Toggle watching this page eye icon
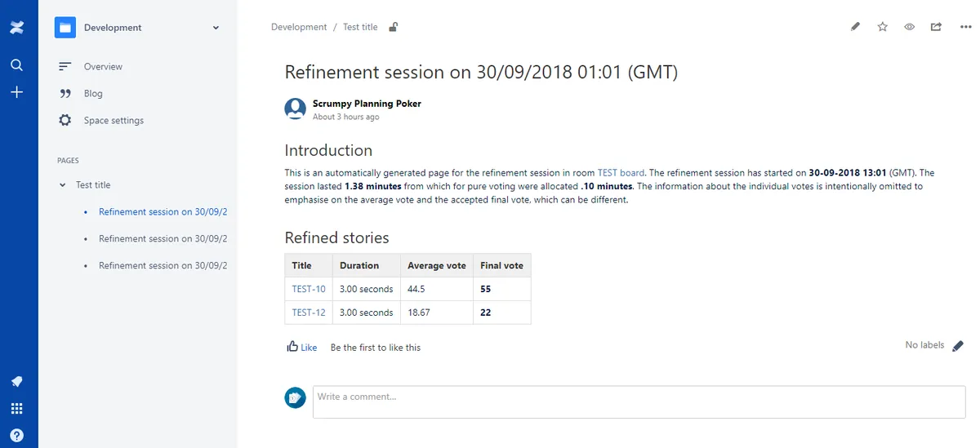Image resolution: width=980 pixels, height=448 pixels. (x=909, y=27)
